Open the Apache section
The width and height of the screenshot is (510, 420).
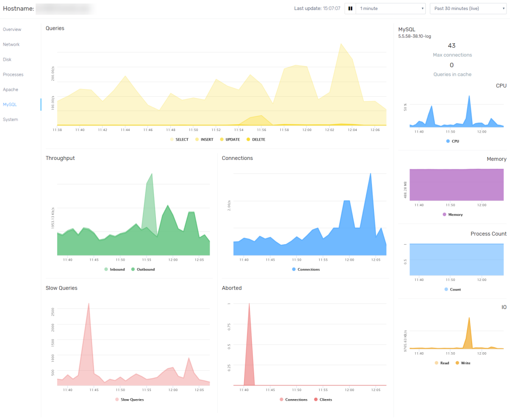[10, 90]
